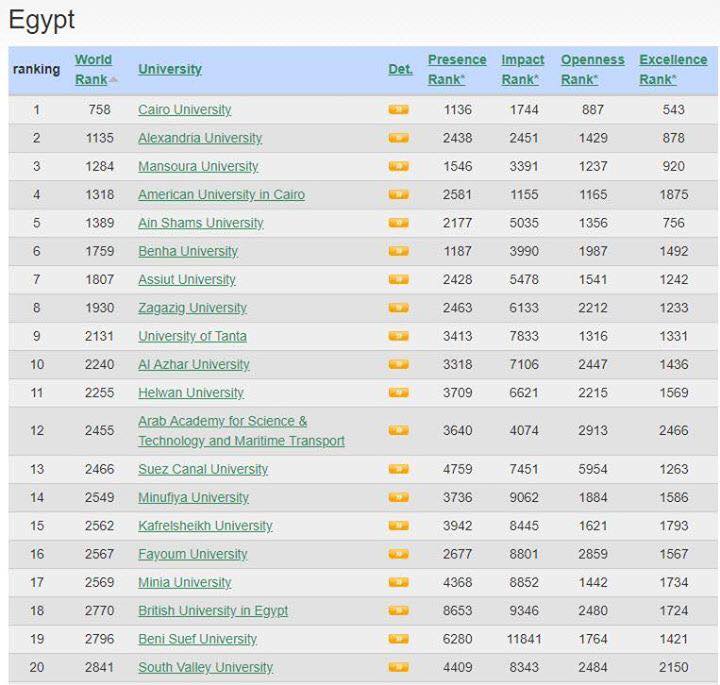Viewport: 720px width, 685px height.
Task: Click the Det. column header
Action: [x=400, y=69]
